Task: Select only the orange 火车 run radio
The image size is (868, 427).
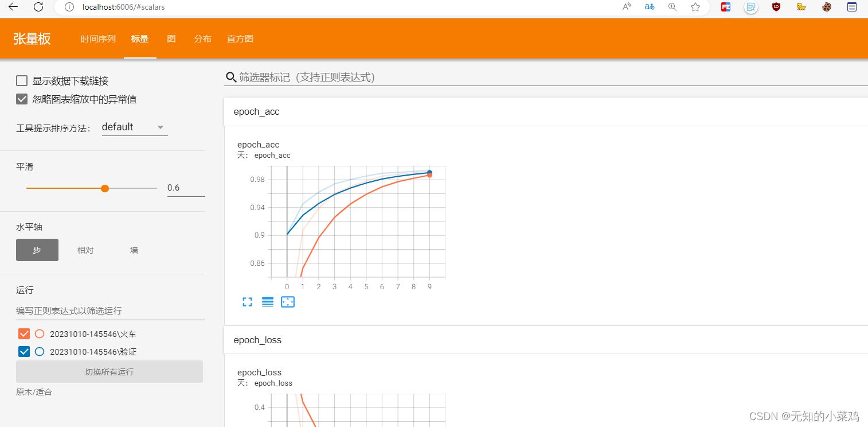Action: (40, 333)
